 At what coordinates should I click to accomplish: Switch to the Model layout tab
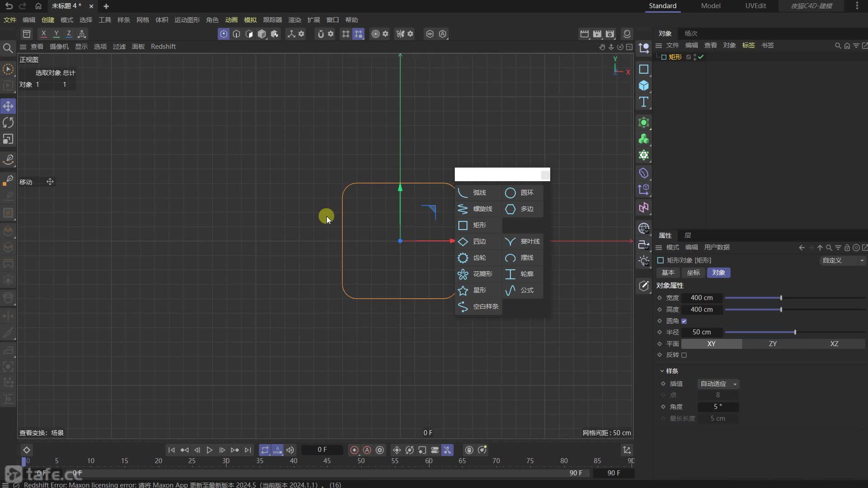tap(711, 6)
